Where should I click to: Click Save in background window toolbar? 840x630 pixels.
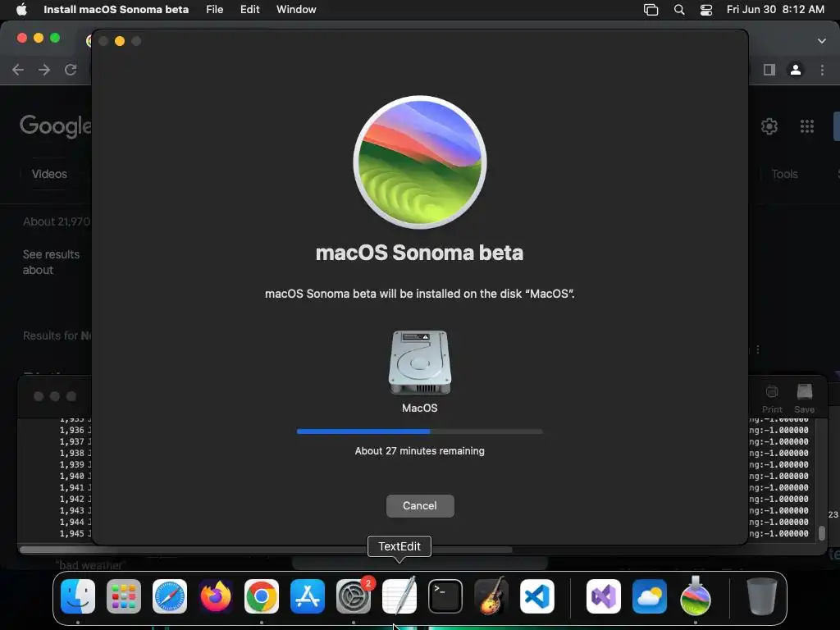coord(804,399)
